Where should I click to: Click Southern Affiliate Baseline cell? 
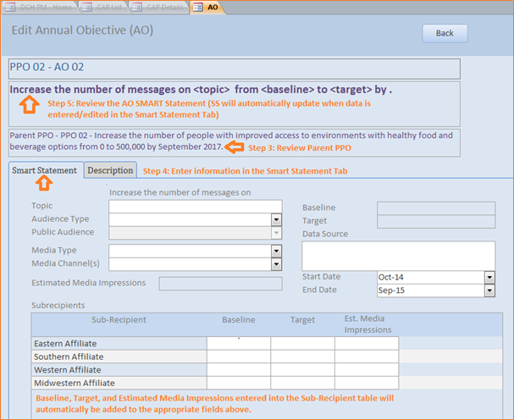point(239,356)
